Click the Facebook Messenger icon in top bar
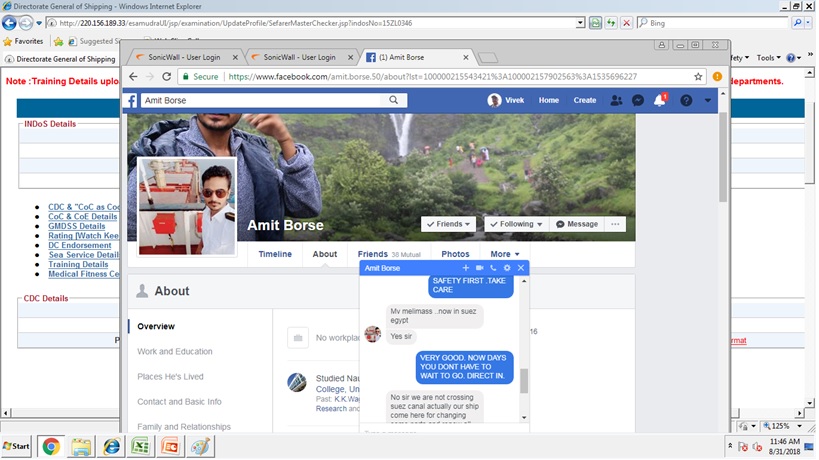Viewport: 819px width, 460px height. 637,101
